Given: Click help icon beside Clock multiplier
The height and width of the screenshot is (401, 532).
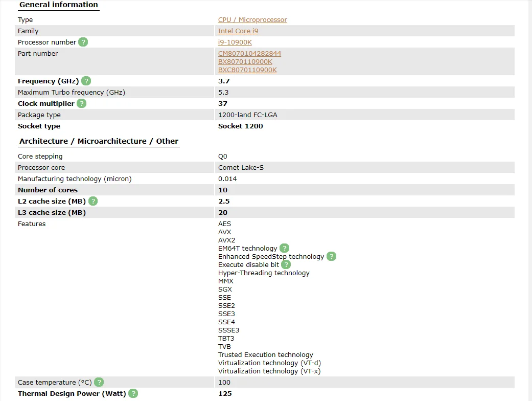Looking at the screenshot, I should coord(81,103).
